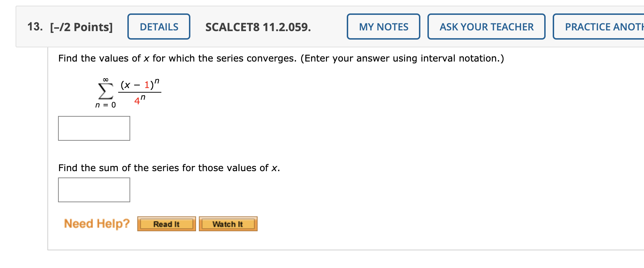Click the (x − 1)^n numerator text
Screen dimensions: 644x268
(x=141, y=84)
